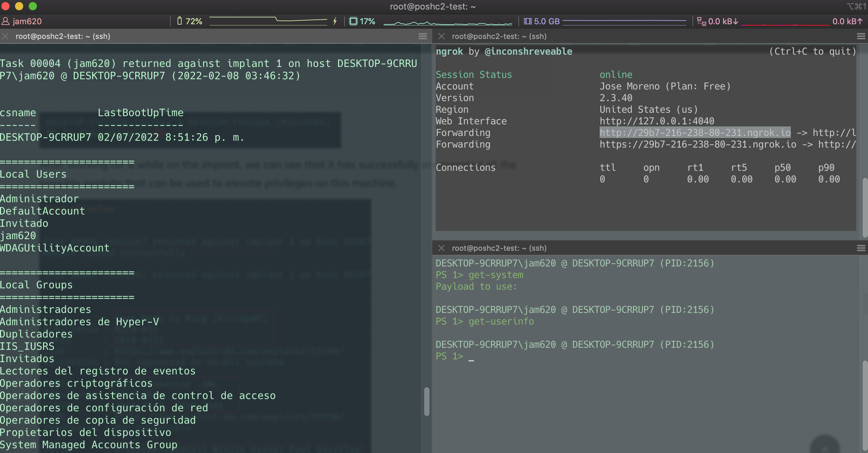Select bottom-right pane title root@poshc2-test

coord(499,248)
